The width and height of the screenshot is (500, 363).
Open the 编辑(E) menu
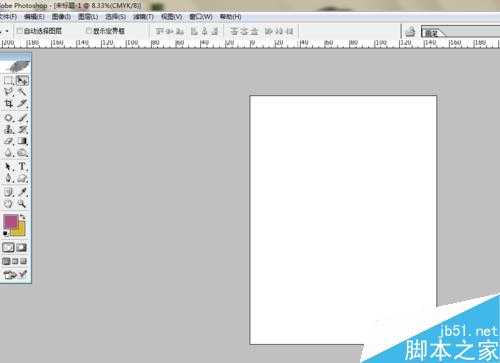click(x=35, y=17)
